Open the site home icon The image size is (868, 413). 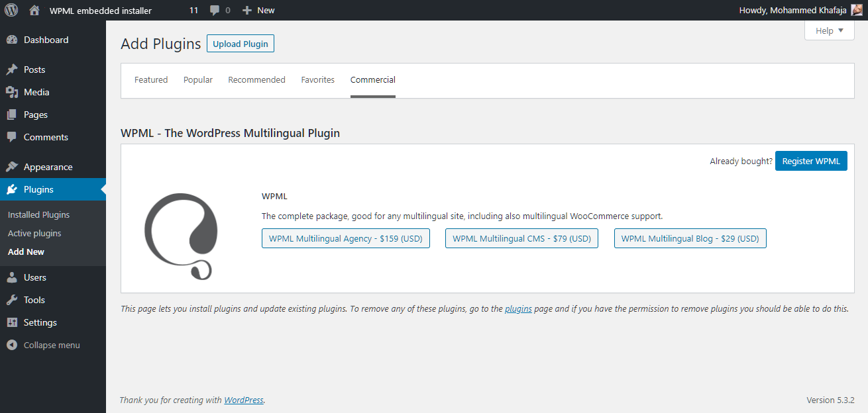(35, 10)
